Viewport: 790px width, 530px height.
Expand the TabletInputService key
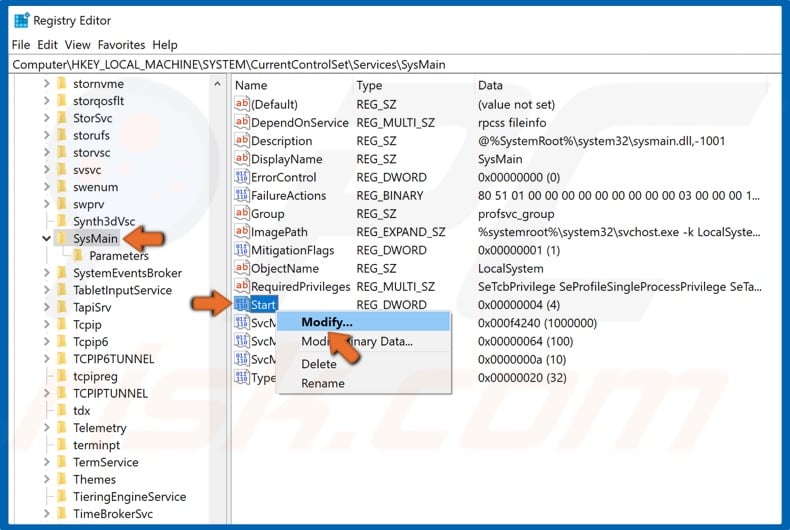click(46, 290)
